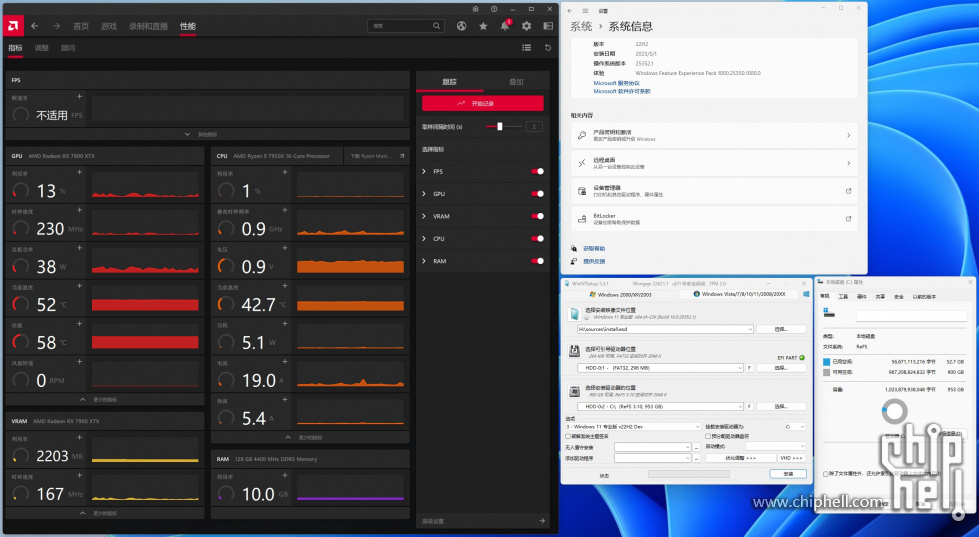Open the notifications bell icon
Screen dimensions: 979x537
tap(504, 26)
